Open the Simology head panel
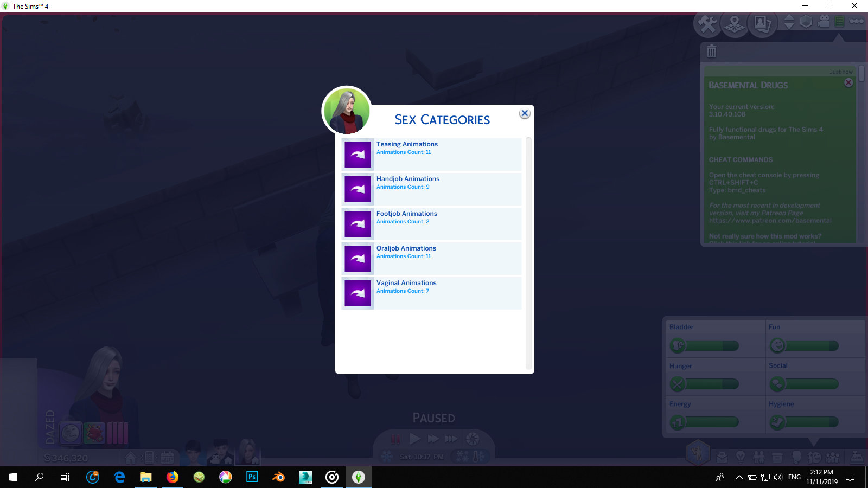Image resolution: width=868 pixels, height=488 pixels. [796, 457]
